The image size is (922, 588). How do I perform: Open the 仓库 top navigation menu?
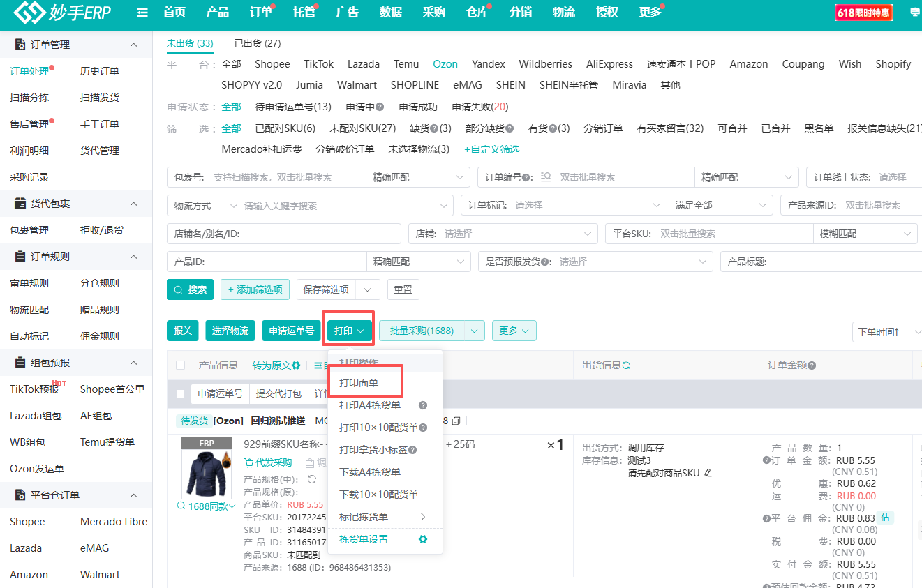477,13
